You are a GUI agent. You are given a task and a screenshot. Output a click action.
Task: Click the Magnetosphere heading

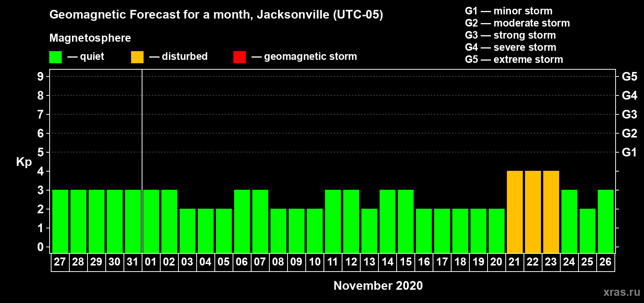[90, 38]
